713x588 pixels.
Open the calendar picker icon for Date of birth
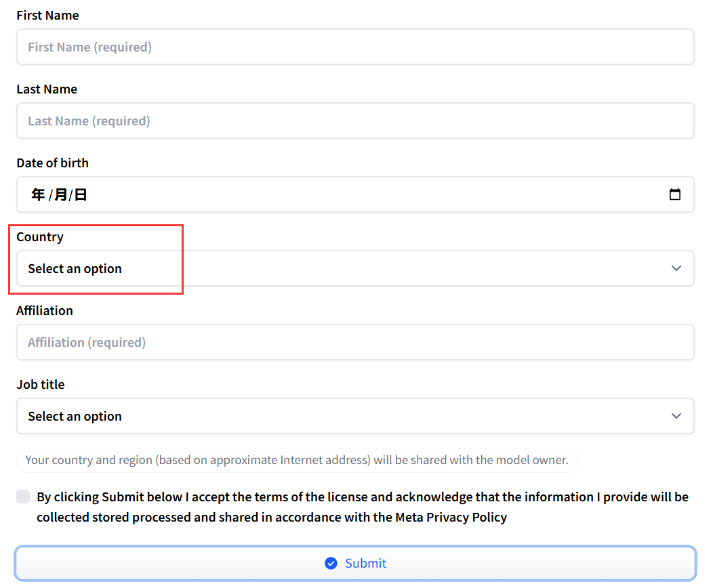coord(675,194)
